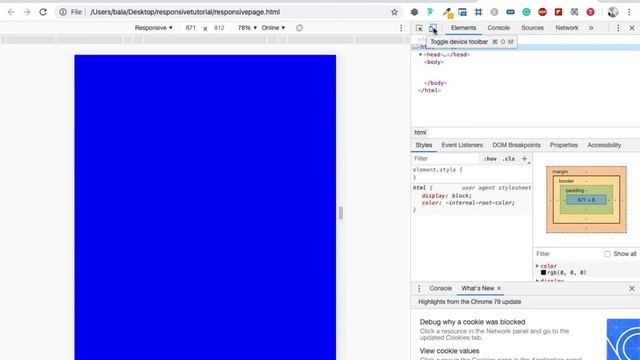Switch to the Network tab

[x=567, y=28]
